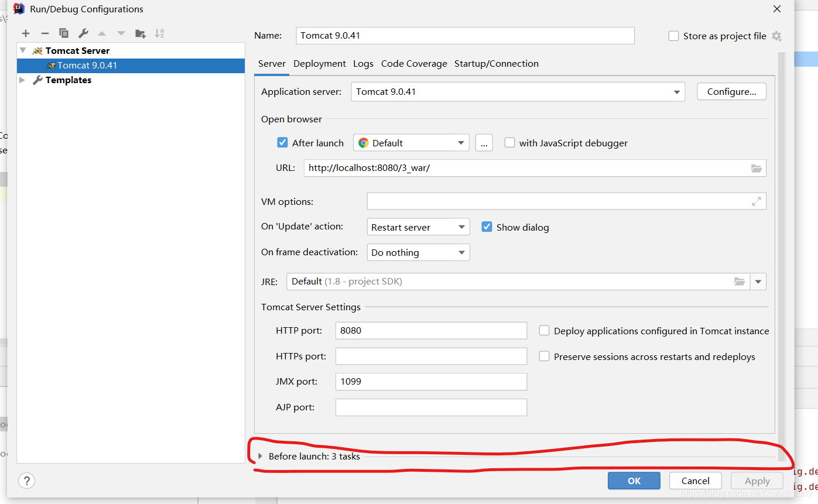Expand the VM options field with the arrows icon

click(757, 201)
